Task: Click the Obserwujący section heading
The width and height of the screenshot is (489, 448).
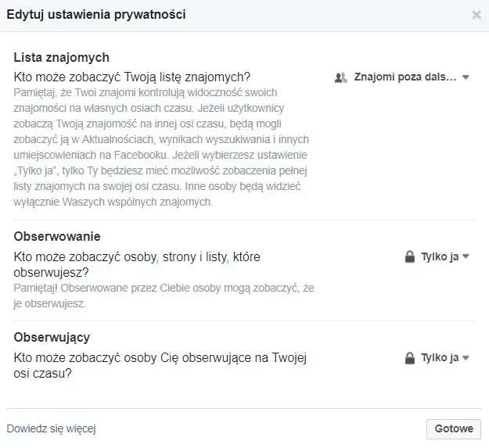Action: pos(52,338)
